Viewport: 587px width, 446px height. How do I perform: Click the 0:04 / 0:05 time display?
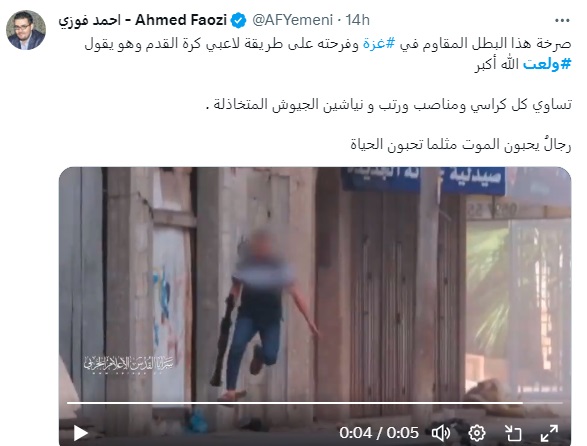point(378,433)
